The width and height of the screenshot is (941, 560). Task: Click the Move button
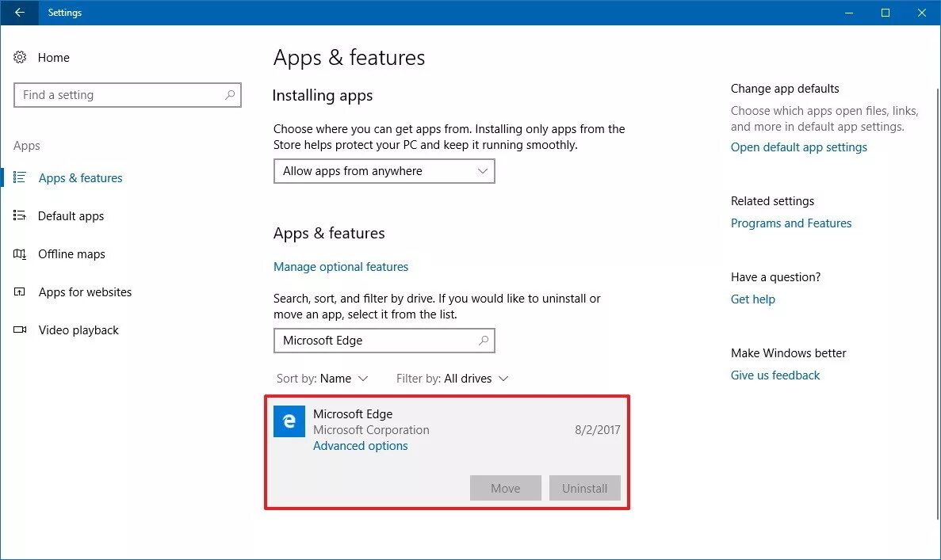coord(505,488)
